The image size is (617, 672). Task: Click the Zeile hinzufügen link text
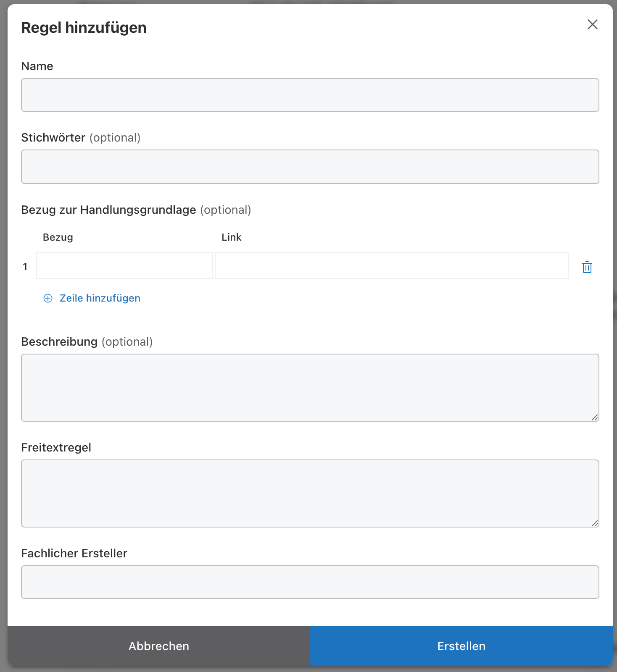100,298
